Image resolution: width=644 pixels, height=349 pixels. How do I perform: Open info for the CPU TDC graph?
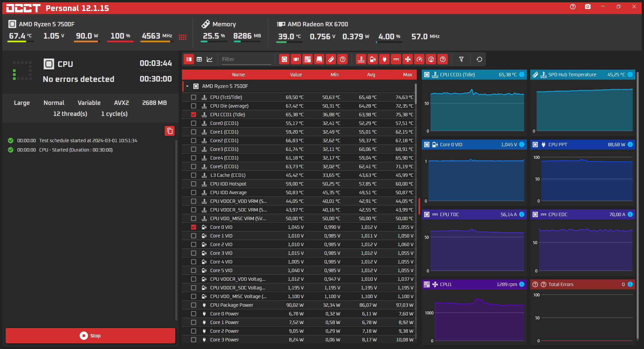coord(522,214)
